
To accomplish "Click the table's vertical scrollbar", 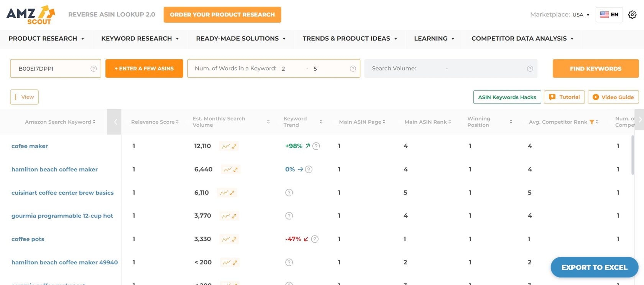I will click(632, 155).
